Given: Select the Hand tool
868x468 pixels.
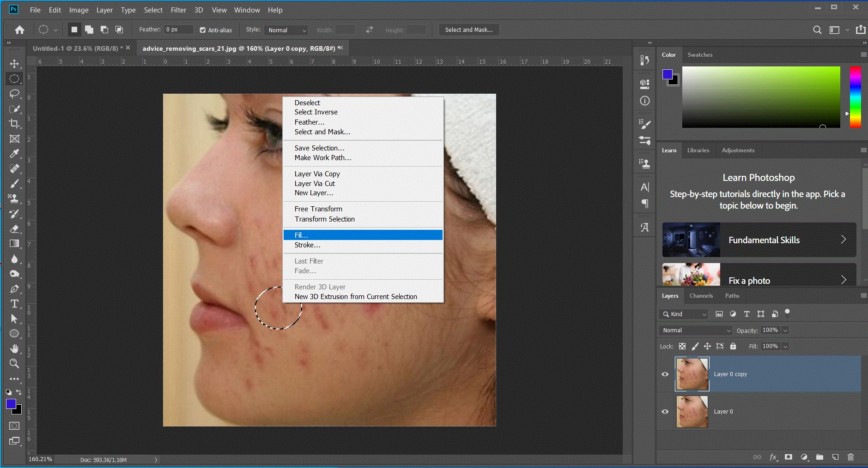Looking at the screenshot, I should (x=14, y=348).
